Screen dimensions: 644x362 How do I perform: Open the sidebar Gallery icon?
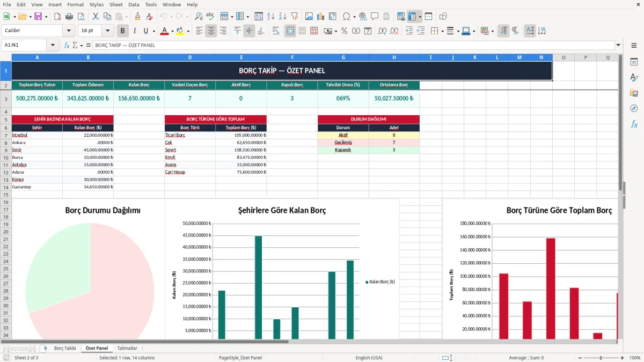point(634,93)
